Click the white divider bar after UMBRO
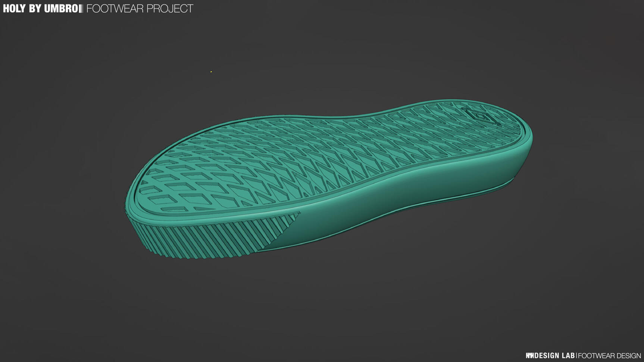 click(x=81, y=9)
